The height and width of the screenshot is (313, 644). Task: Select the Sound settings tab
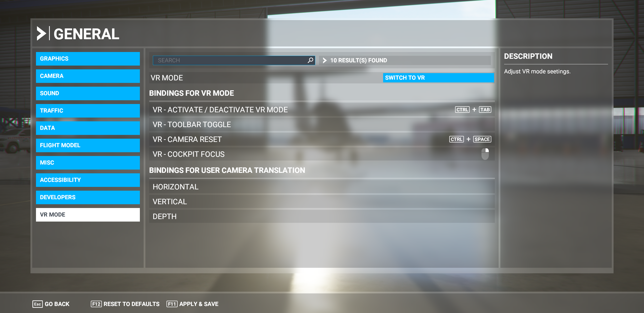click(88, 93)
